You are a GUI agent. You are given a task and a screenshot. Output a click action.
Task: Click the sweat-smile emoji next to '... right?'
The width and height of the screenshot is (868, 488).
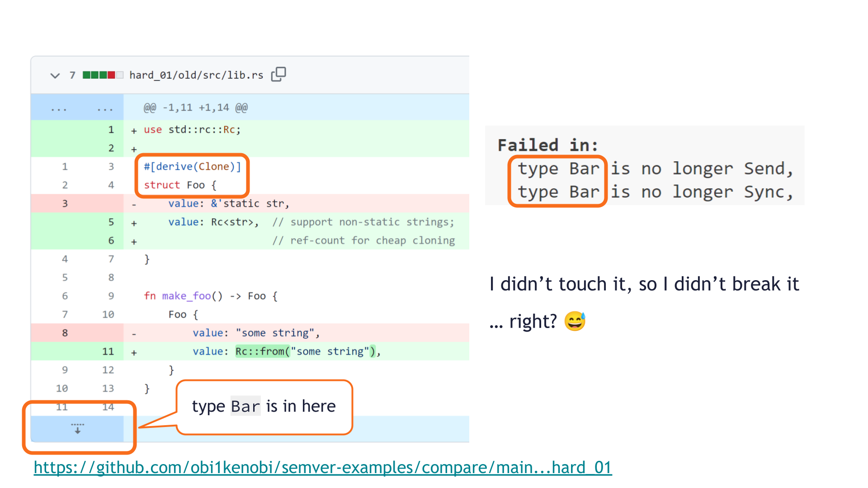click(574, 321)
